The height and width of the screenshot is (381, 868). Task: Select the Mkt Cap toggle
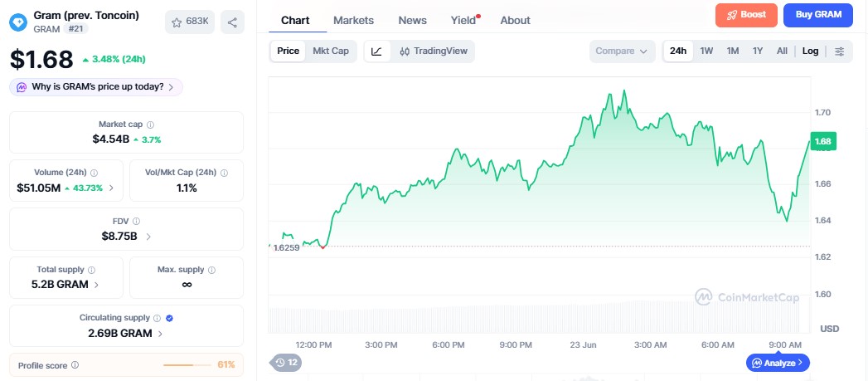[x=331, y=51]
